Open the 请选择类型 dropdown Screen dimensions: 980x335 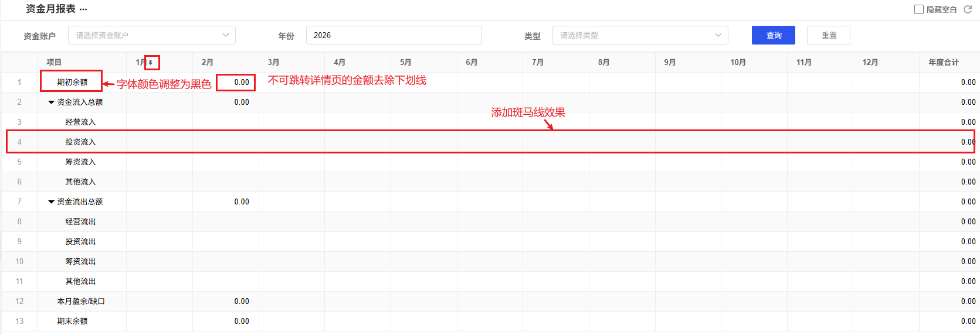(x=633, y=35)
